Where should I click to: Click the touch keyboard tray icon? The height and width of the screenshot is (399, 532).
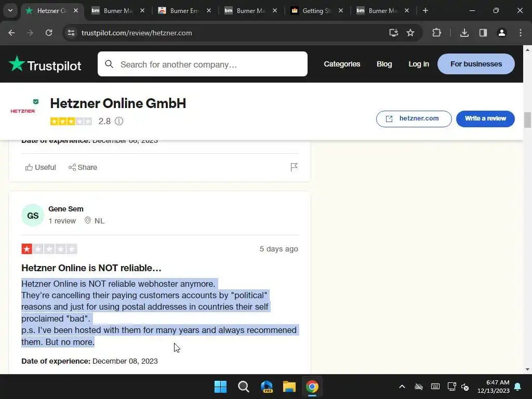(435, 387)
